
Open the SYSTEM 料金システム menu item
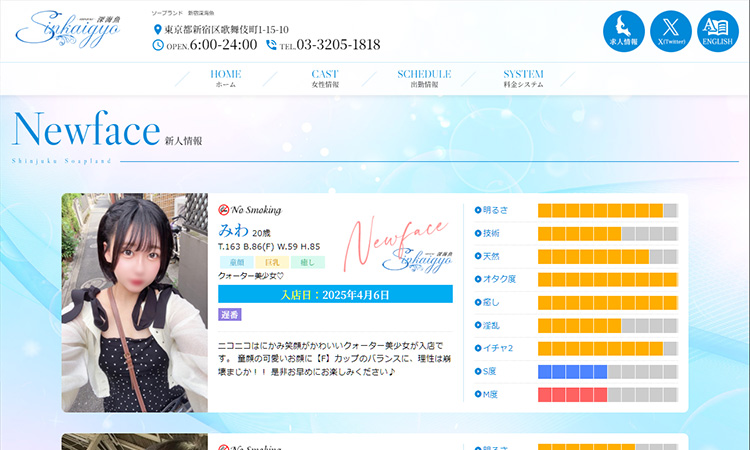click(523, 78)
